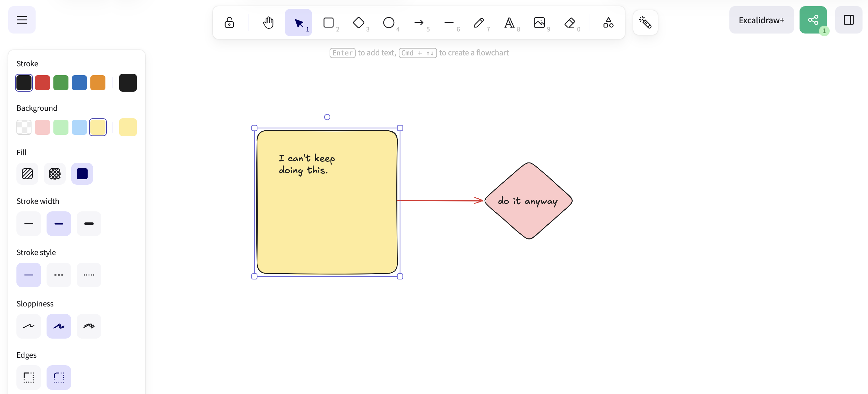Set sloppiness to cartoonist
Image resolution: width=868 pixels, height=394 pixels.
[89, 326]
